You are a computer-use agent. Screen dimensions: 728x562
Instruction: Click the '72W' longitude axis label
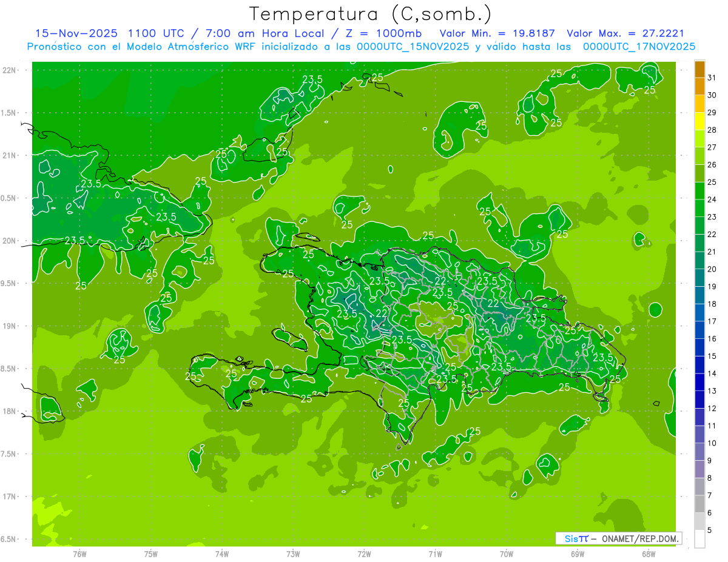[x=364, y=554]
